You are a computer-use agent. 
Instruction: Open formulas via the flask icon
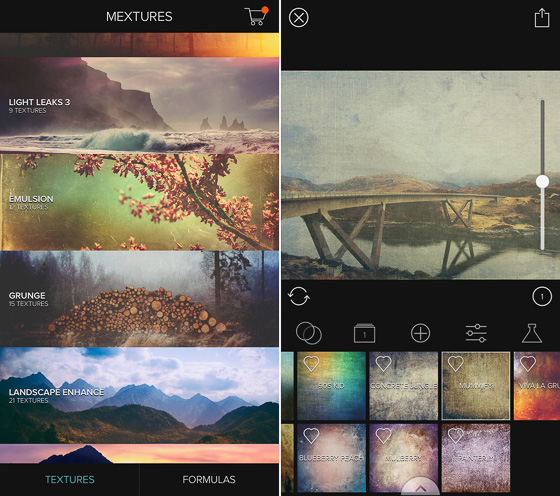coord(532,333)
